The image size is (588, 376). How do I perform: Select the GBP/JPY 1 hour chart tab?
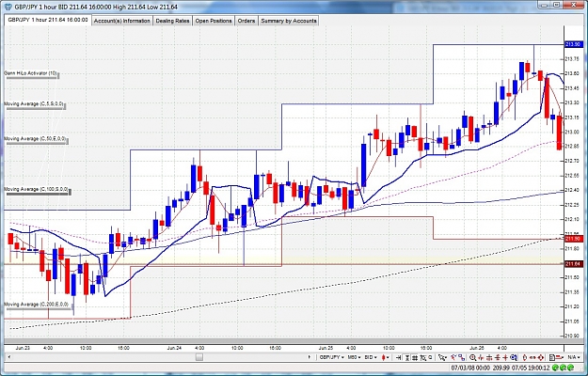48,20
